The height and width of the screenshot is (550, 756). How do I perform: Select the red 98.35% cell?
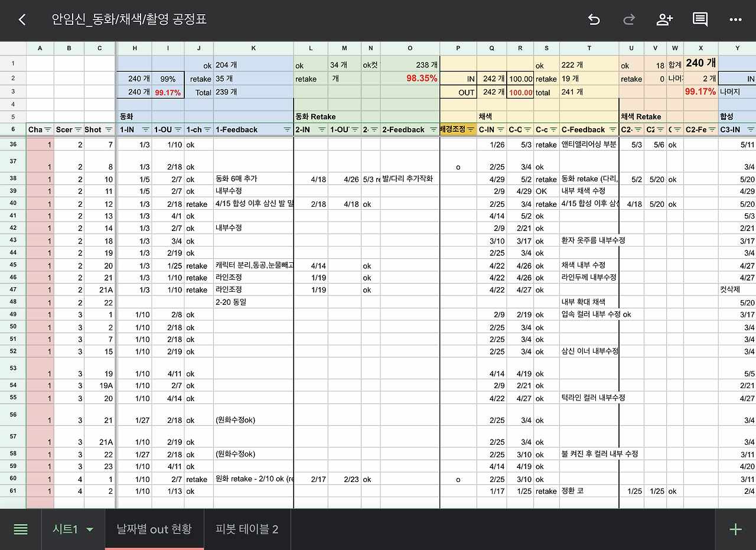410,79
